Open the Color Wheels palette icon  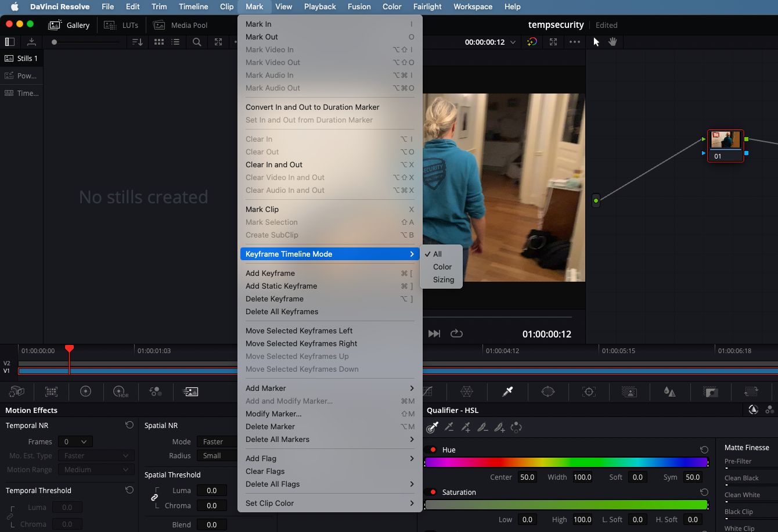86,391
